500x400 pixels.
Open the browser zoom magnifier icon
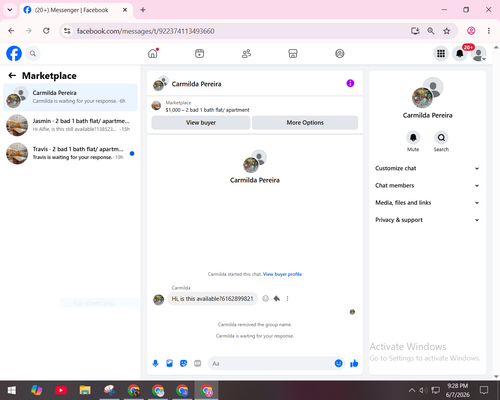pos(431,31)
